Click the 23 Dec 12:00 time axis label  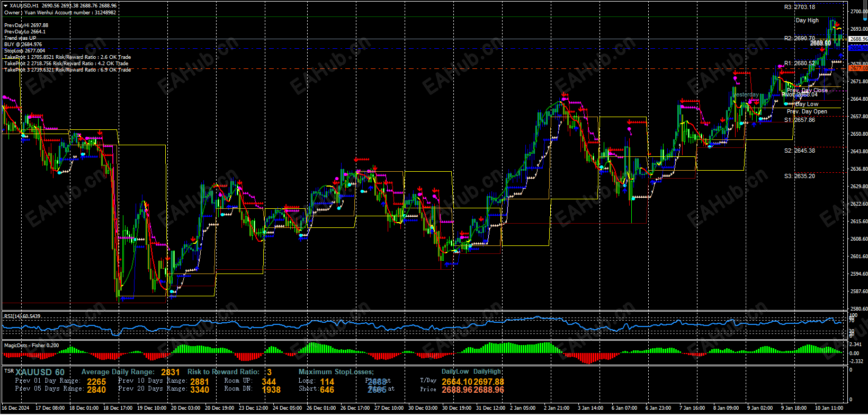(253, 408)
